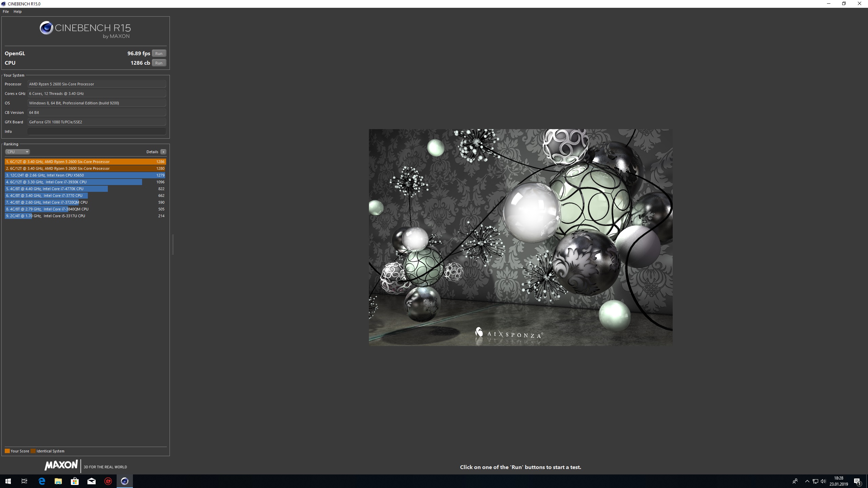The width and height of the screenshot is (868, 488).
Task: Click the Info input field
Action: (x=97, y=131)
